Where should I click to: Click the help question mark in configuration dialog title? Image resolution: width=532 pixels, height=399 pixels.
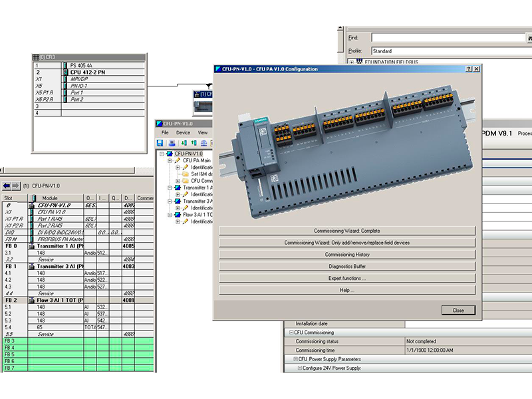(x=469, y=69)
